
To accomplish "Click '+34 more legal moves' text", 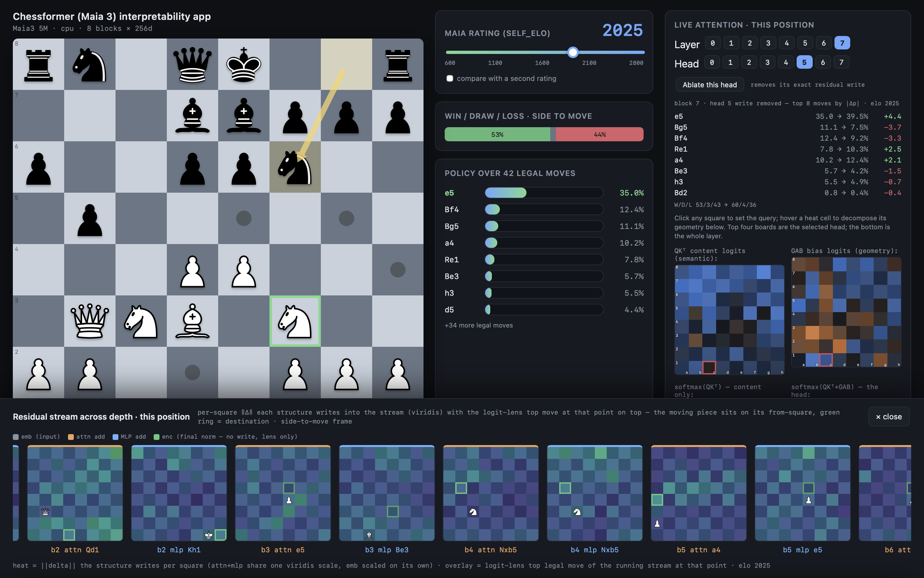I will (x=479, y=325).
